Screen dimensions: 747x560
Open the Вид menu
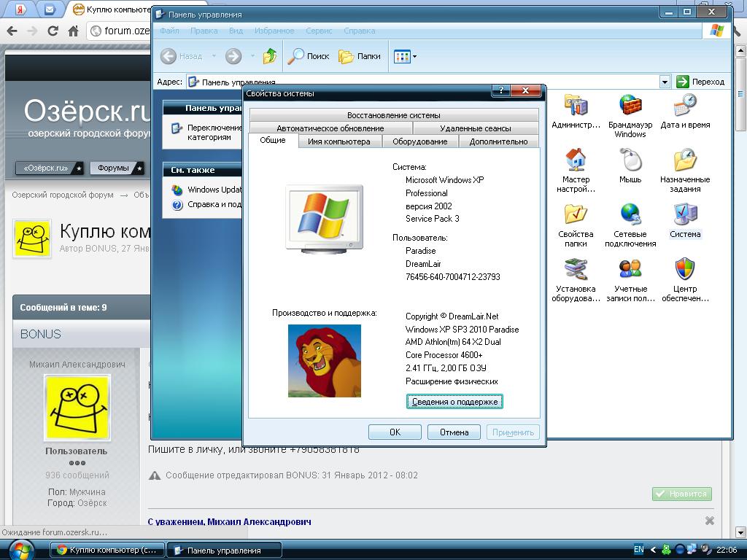click(236, 31)
